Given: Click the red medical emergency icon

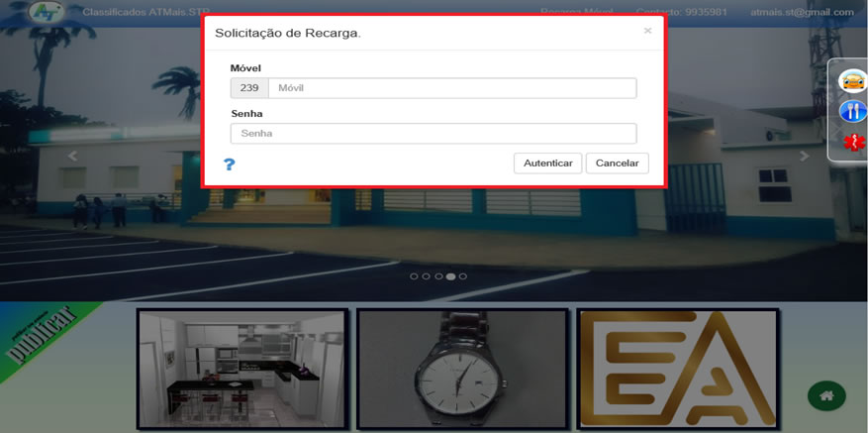Looking at the screenshot, I should tap(852, 143).
